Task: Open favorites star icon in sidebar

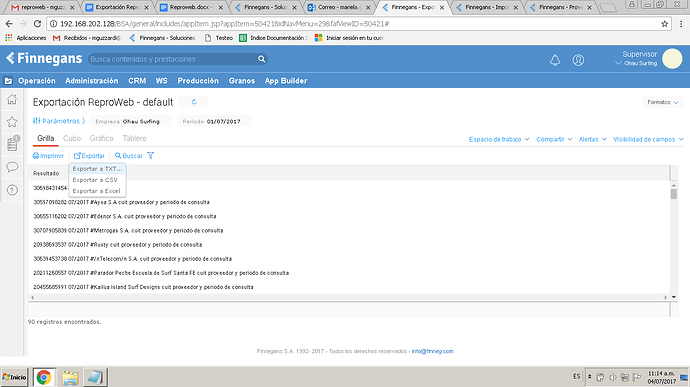Action: click(x=12, y=122)
